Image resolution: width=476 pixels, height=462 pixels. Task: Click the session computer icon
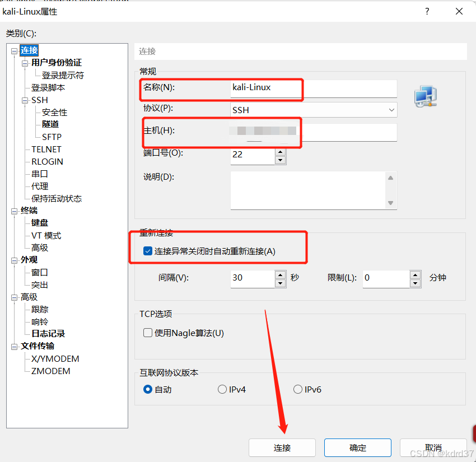click(426, 96)
